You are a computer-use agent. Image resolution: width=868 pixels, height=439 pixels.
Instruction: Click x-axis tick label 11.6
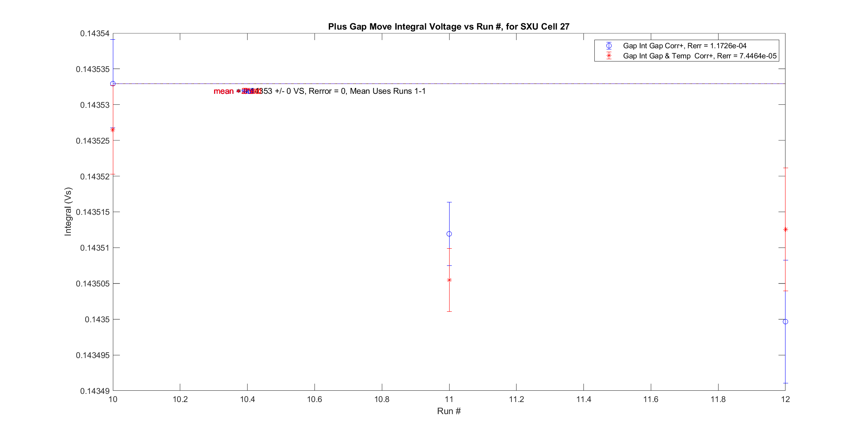(651, 399)
